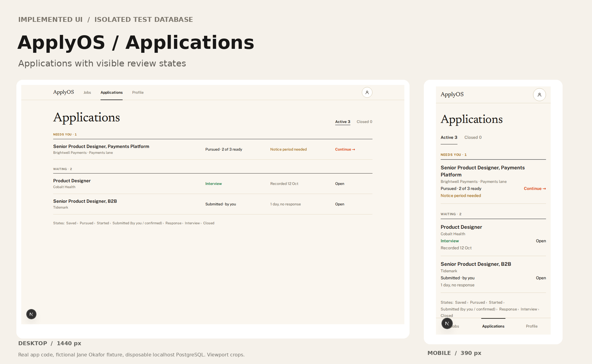Switch to Active 3 filter in desktop view

coord(343,122)
